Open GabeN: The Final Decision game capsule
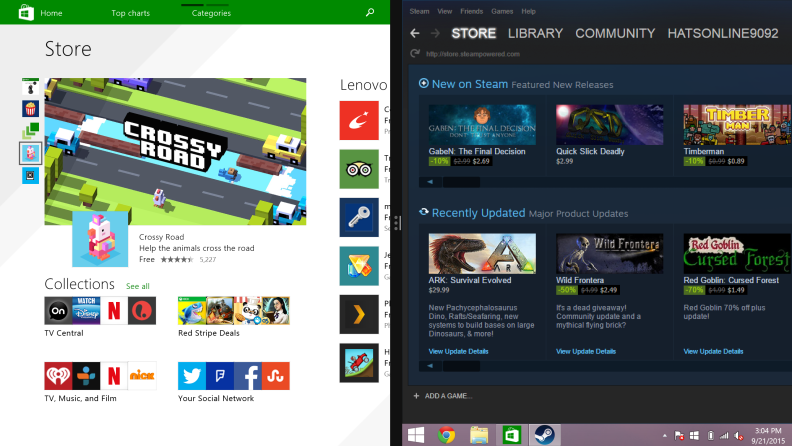 pyautogui.click(x=482, y=125)
